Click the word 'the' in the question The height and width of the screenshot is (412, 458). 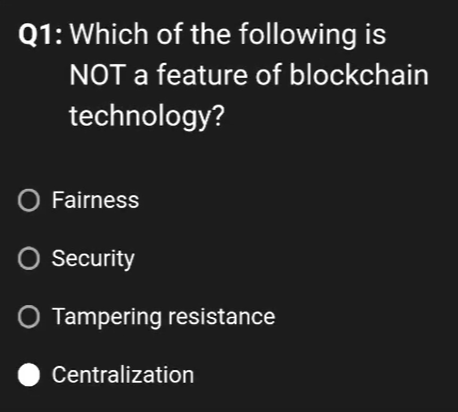[x=210, y=34]
